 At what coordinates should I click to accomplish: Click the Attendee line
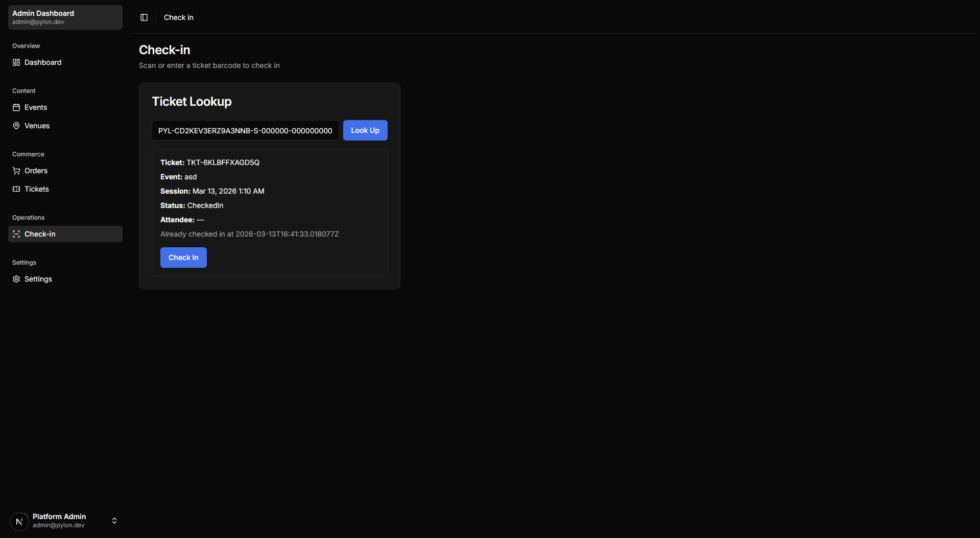pos(182,220)
